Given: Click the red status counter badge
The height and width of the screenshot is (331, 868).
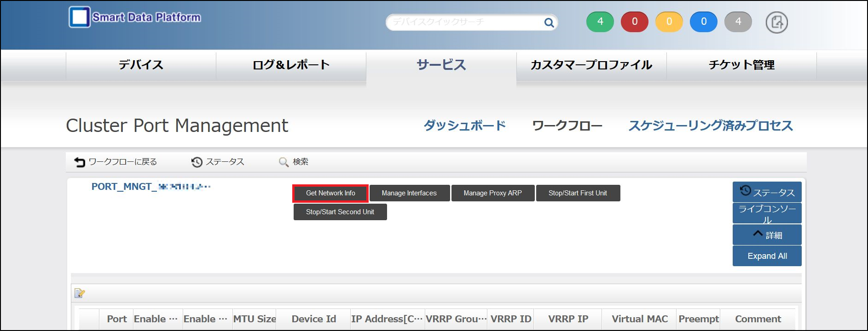Looking at the screenshot, I should coord(634,22).
